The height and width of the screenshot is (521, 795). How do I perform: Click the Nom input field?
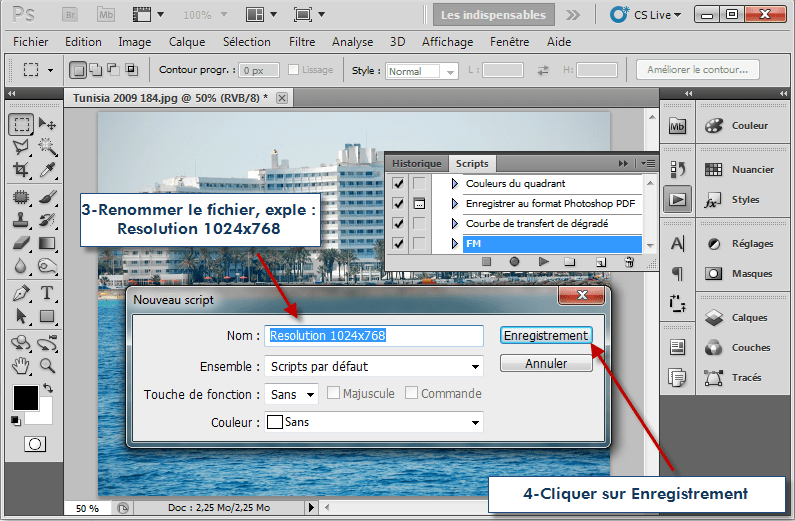tap(374, 336)
